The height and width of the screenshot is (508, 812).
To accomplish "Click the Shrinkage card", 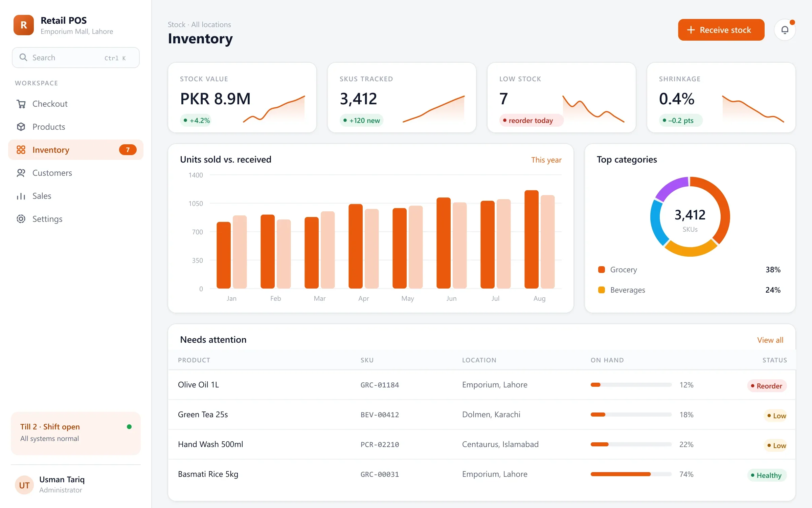I will (x=721, y=98).
